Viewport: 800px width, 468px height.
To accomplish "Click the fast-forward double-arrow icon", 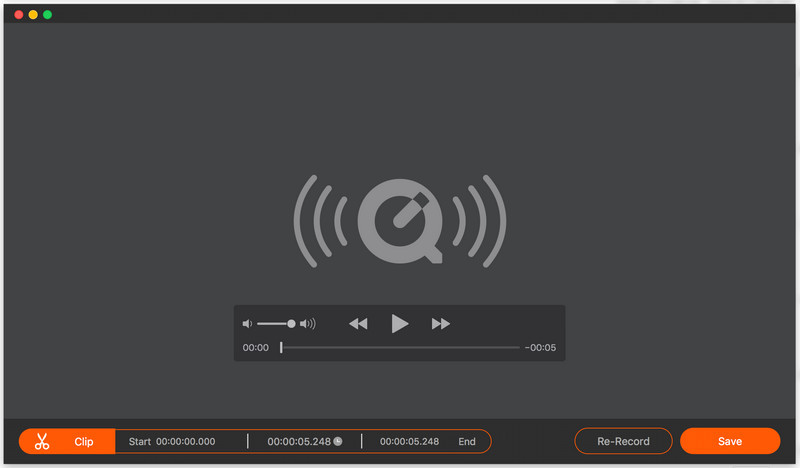I will pos(440,324).
